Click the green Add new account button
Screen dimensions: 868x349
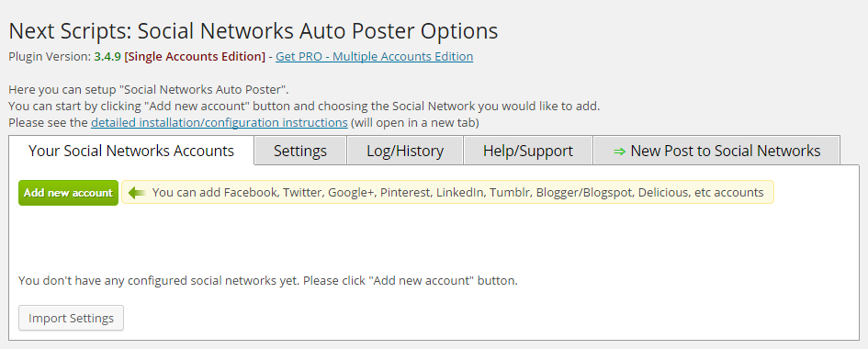coord(68,193)
